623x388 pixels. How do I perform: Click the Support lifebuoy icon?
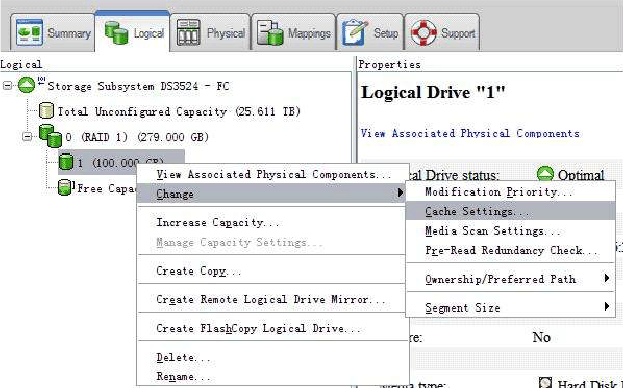pos(424,33)
